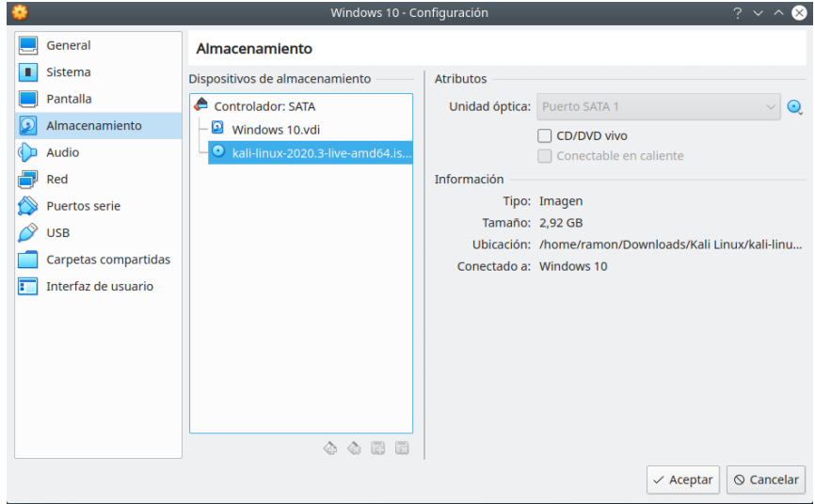Click the Conectable en caliente checkbox

coord(545,156)
